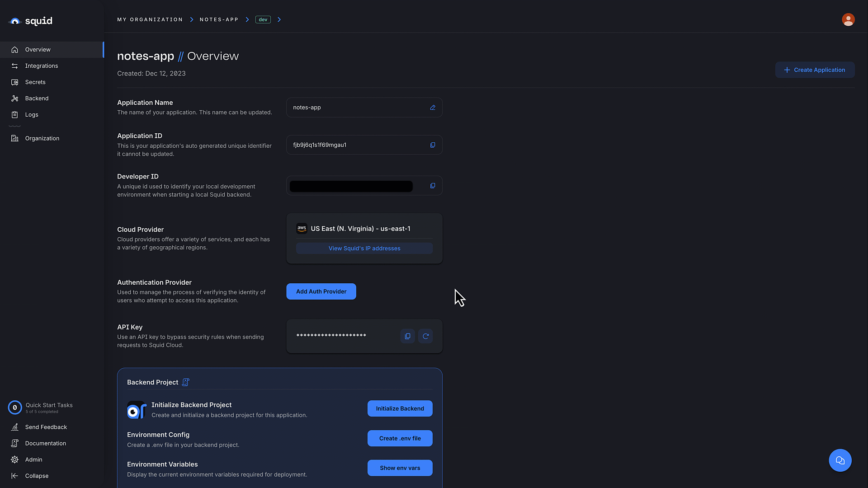The image size is (868, 488).
Task: Expand notes-app breadcrumb navigation
Action: pos(248,19)
